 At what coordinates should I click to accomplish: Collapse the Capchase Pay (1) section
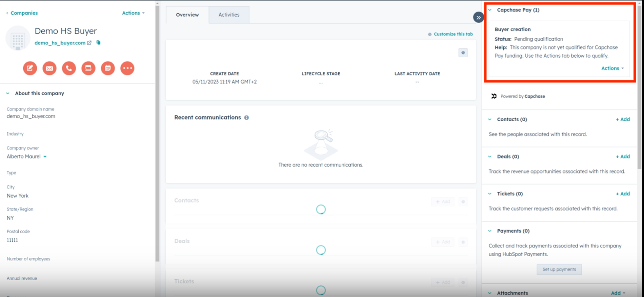(490, 10)
